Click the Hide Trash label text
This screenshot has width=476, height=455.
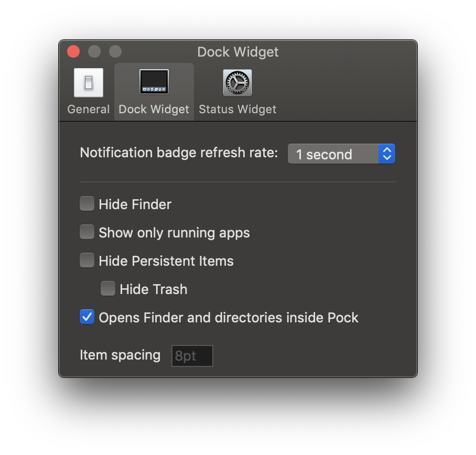(x=153, y=289)
